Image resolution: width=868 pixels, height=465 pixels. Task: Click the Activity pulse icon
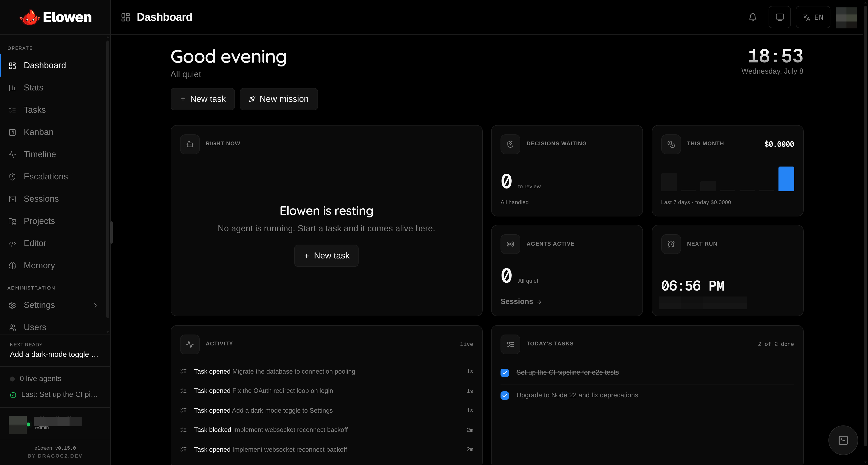click(x=190, y=344)
